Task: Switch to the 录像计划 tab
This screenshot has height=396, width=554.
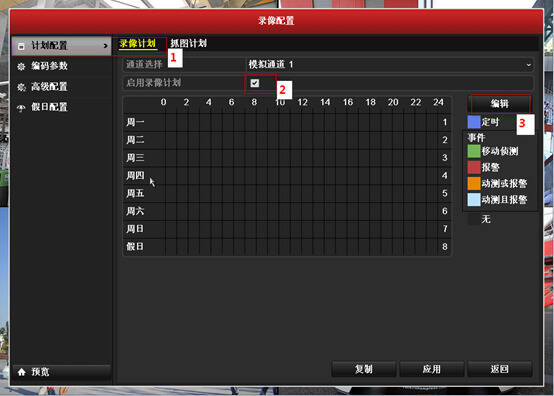Action: (x=137, y=43)
